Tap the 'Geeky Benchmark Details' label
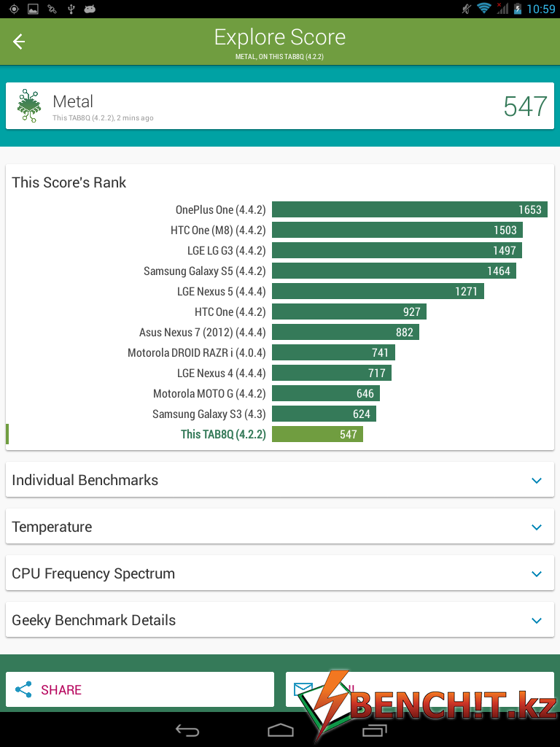Viewport: 560px width, 747px height. click(x=94, y=620)
